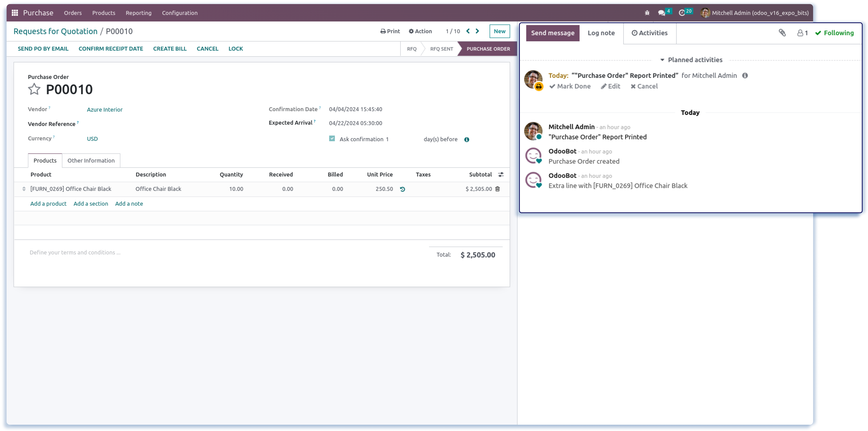
Task: Edit the planned activity
Action: (x=610, y=86)
